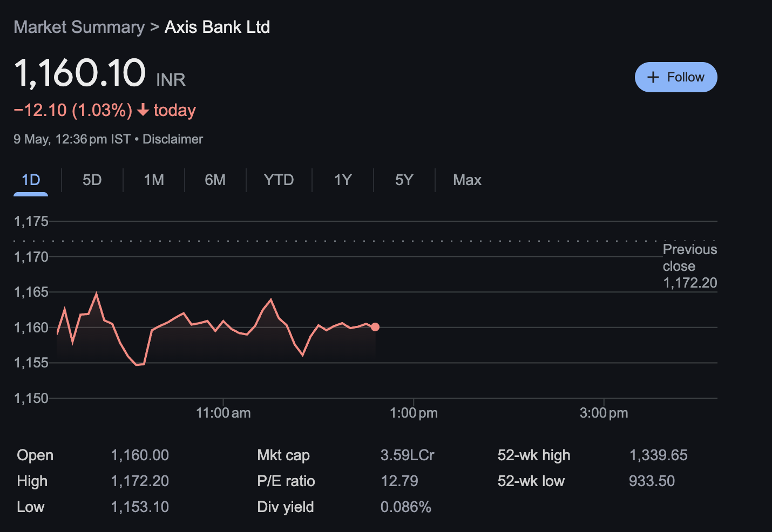Show the 5Y price history

[403, 180]
